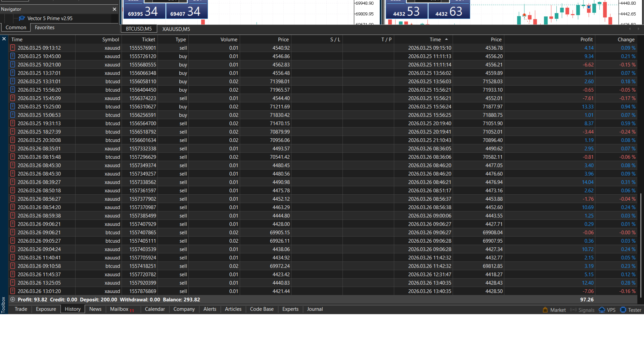The image size is (644, 342).
Task: Open the Code Base tab
Action: click(x=262, y=309)
